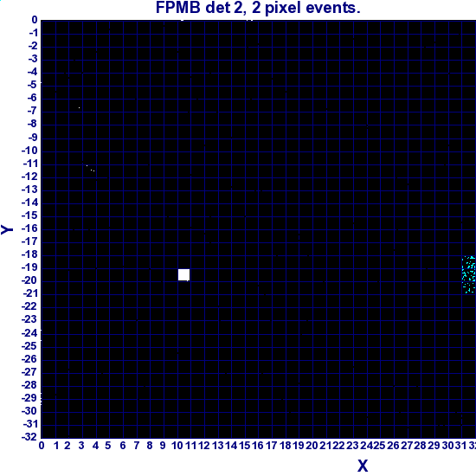Click the X-axis tick label 23
Viewport: 476px width, 476px height.
click(352, 446)
